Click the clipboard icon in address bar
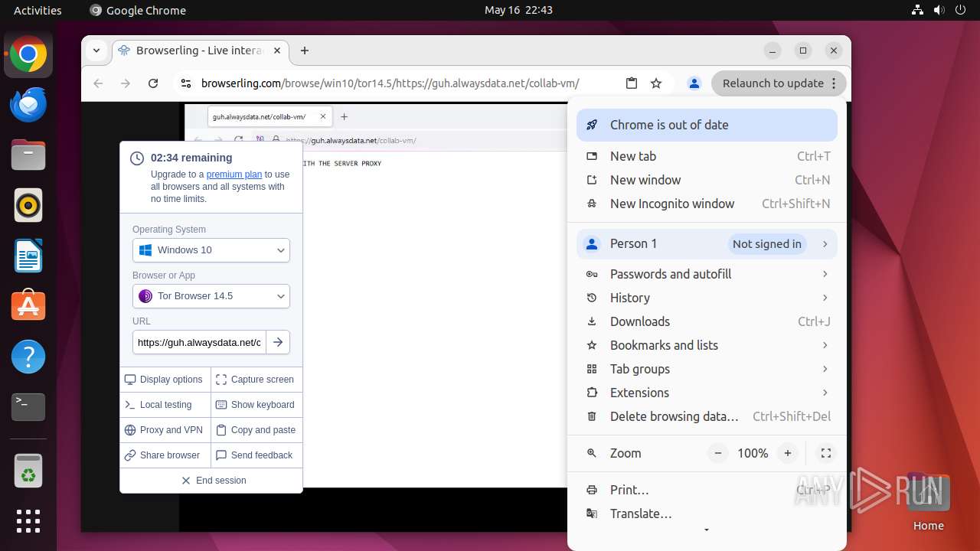 (x=632, y=83)
